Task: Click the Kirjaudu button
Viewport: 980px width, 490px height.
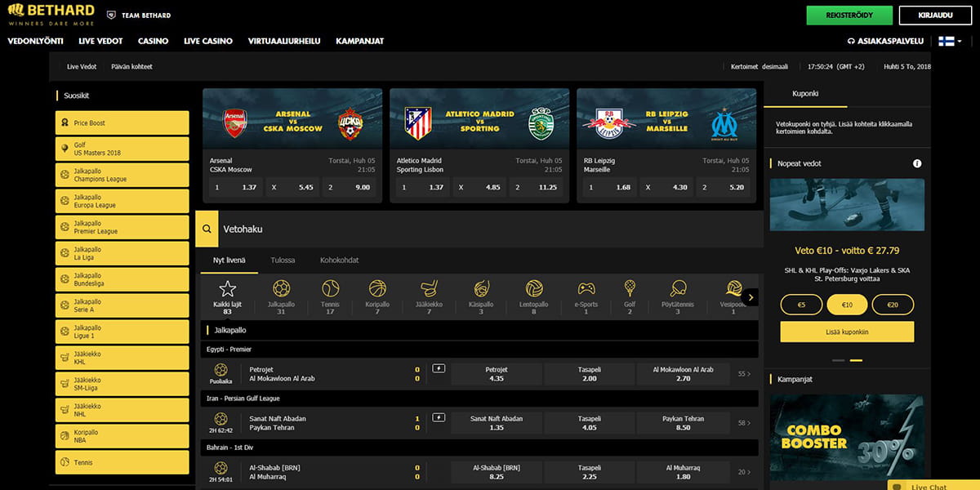Action: point(937,15)
